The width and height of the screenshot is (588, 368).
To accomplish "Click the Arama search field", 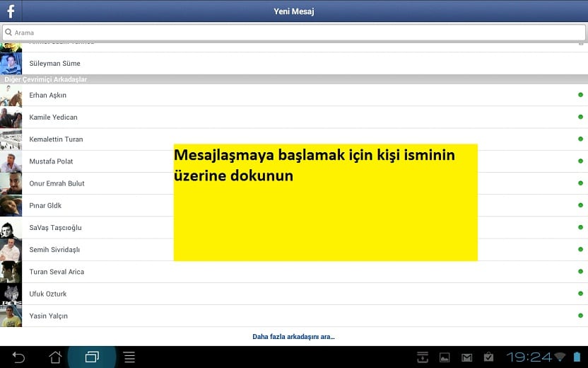I will point(294,33).
